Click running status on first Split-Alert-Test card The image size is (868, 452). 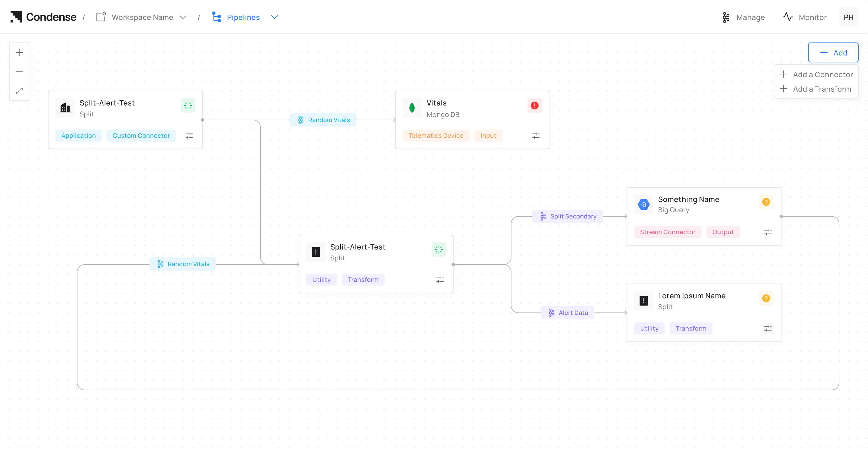tap(188, 106)
